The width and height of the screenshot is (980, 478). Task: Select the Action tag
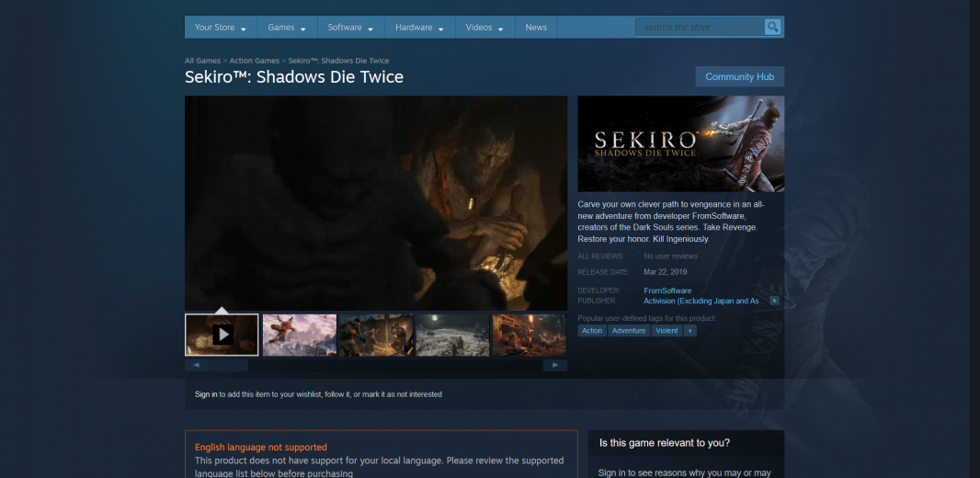click(x=592, y=331)
